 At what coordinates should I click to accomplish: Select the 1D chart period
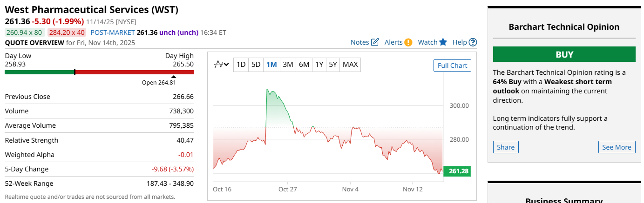point(241,65)
